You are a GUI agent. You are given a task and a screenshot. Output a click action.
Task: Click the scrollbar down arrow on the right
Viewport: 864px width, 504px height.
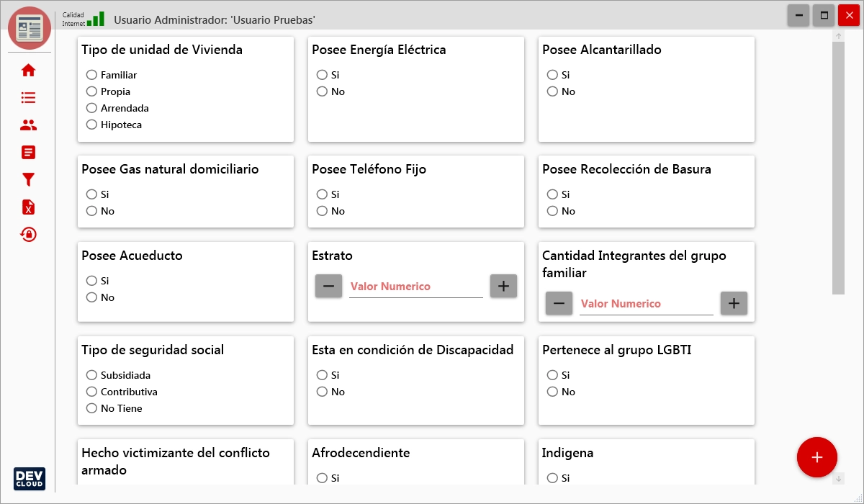(x=838, y=477)
